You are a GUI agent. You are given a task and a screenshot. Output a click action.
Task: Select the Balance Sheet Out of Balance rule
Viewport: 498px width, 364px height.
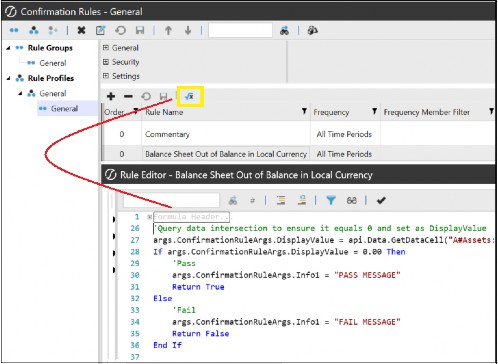(226, 154)
